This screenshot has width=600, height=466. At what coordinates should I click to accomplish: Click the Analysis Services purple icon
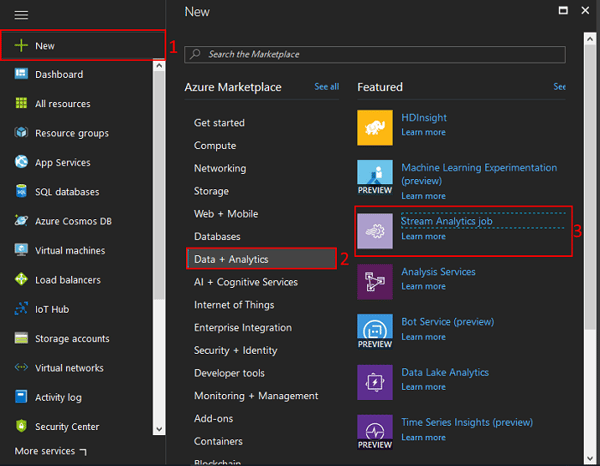375,282
